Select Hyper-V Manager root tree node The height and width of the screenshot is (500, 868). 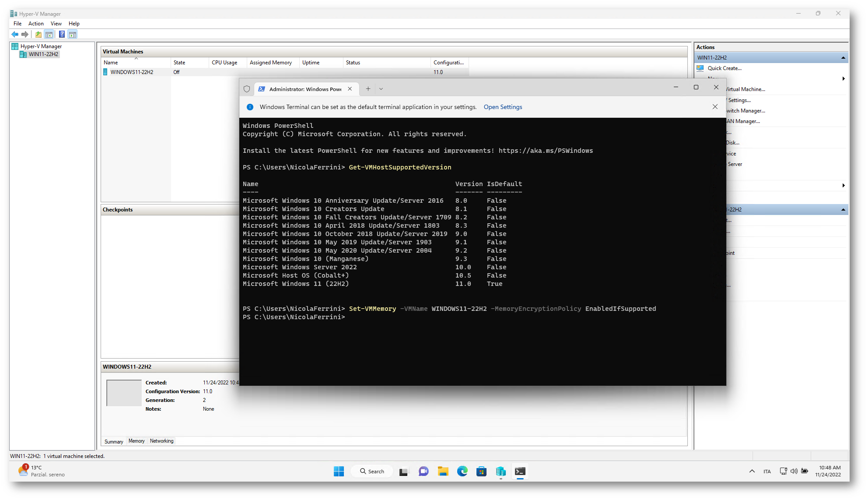41,46
